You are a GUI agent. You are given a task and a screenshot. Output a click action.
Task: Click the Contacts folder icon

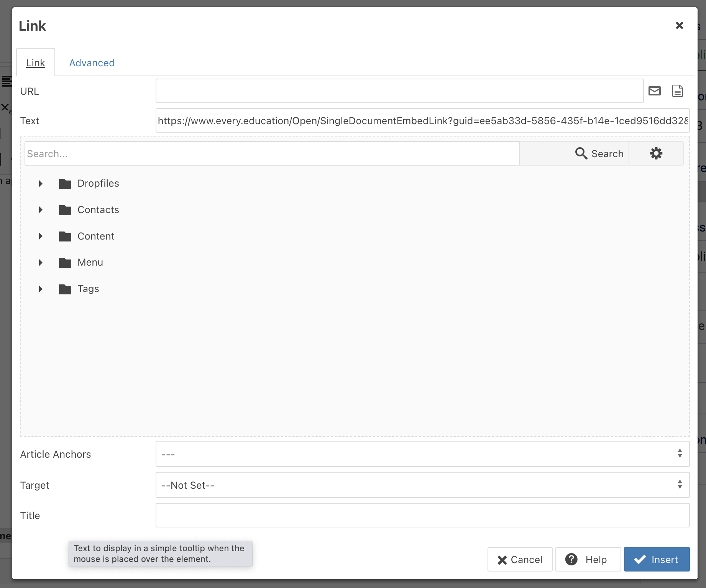65,210
